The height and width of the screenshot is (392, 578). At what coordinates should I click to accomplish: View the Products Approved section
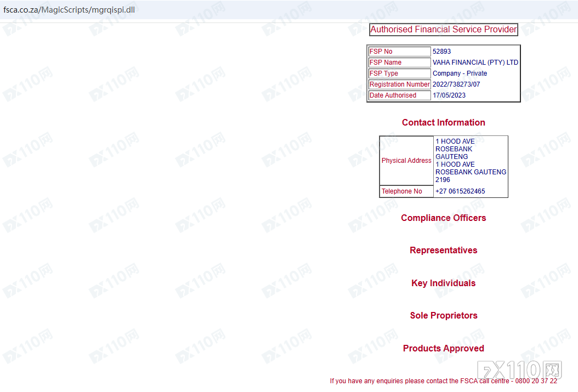point(443,348)
